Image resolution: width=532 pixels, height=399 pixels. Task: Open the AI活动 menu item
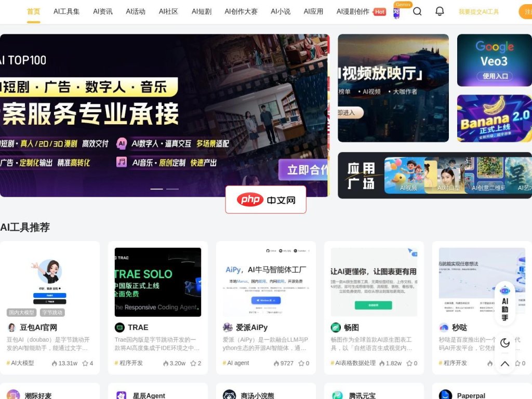point(136,11)
